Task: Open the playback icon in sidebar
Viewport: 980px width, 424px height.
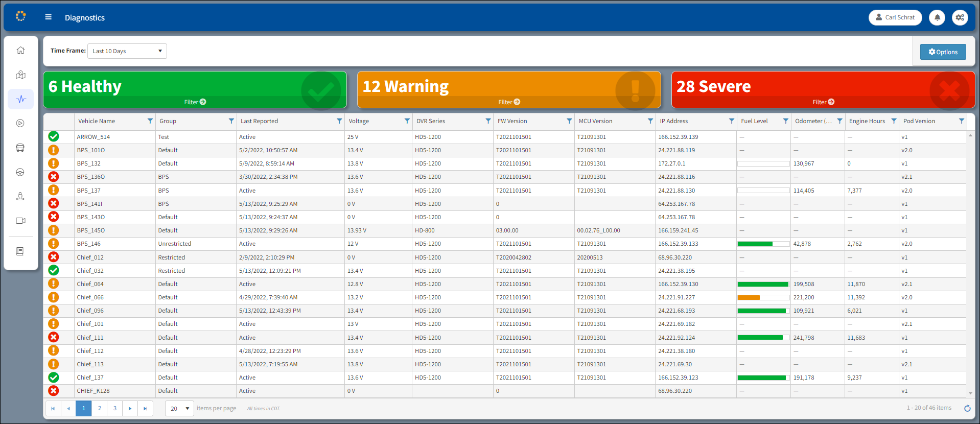Action: (20, 123)
